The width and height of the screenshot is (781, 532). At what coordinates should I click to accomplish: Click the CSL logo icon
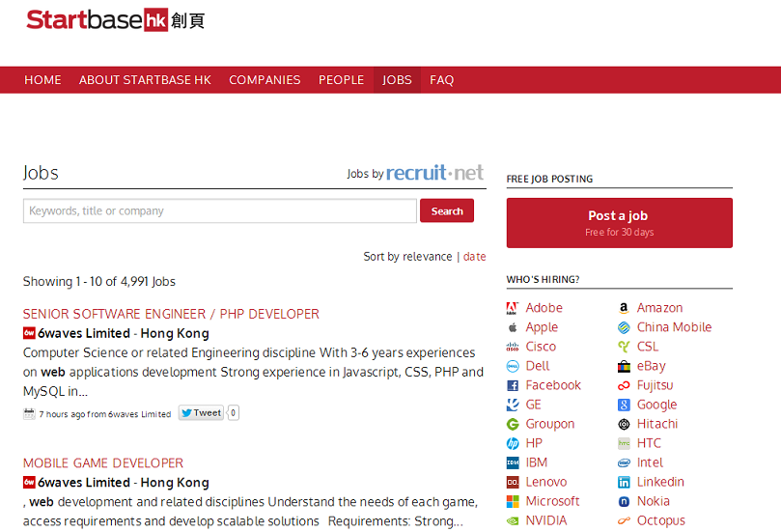624,347
